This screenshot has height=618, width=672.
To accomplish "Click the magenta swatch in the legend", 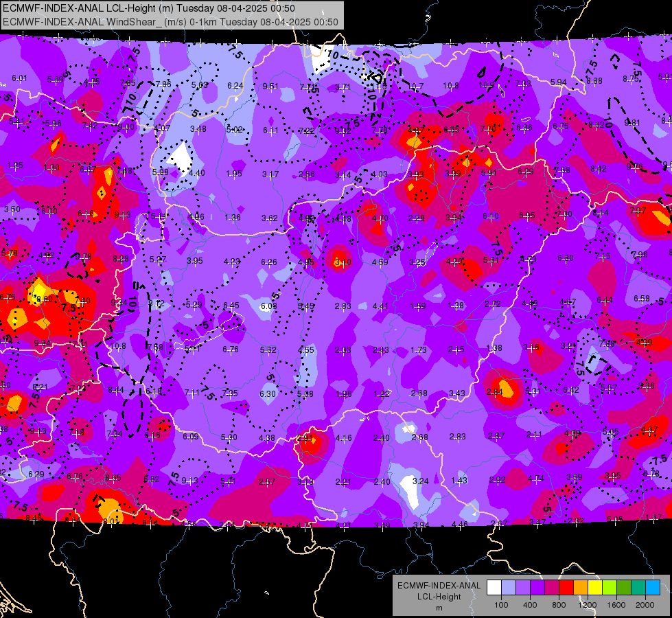I will (552, 587).
